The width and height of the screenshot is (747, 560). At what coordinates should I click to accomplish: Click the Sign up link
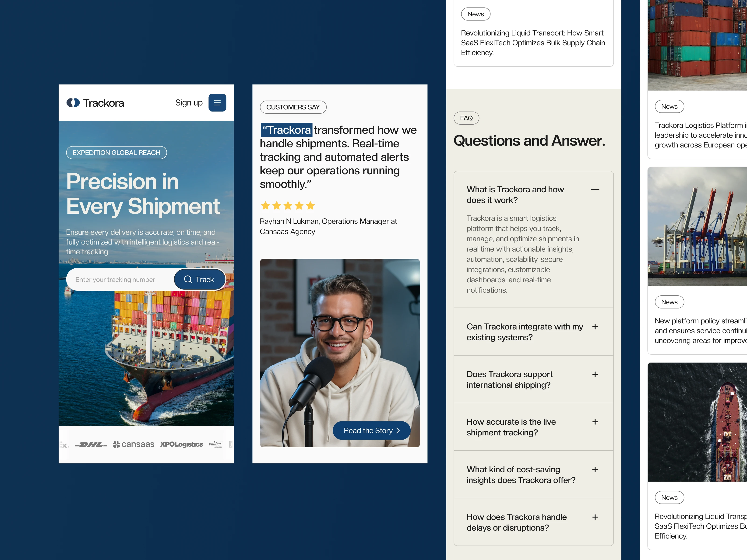189,103
